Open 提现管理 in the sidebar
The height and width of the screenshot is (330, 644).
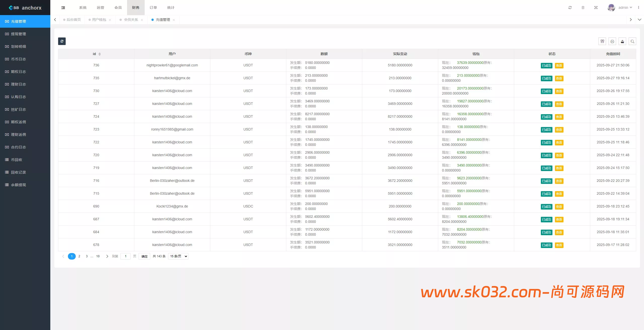click(18, 34)
